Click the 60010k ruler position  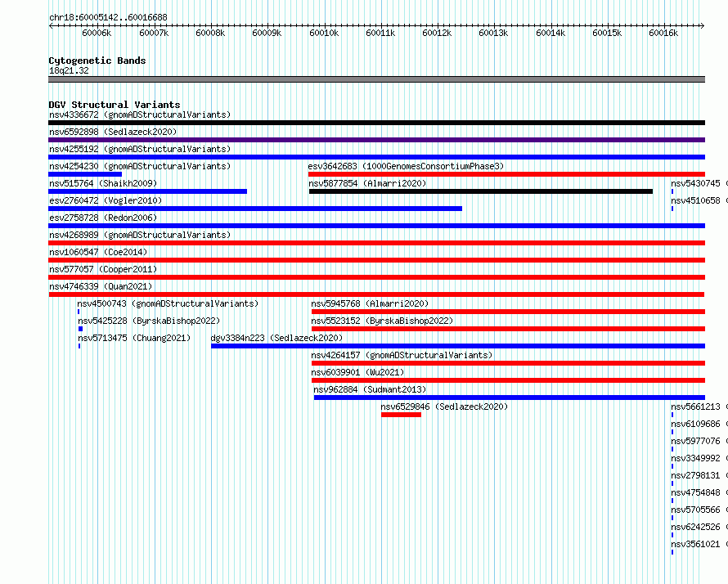pos(324,33)
